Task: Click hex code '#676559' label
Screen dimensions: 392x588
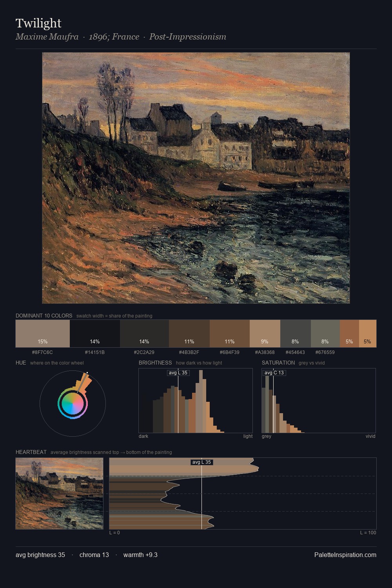Action: (x=325, y=352)
